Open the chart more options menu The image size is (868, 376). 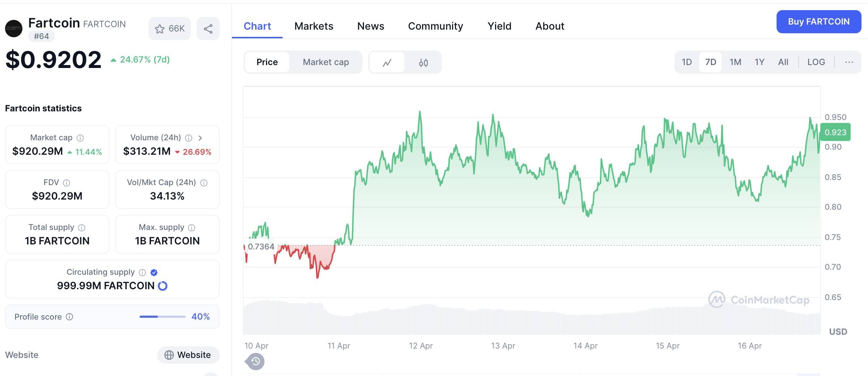pyautogui.click(x=849, y=62)
